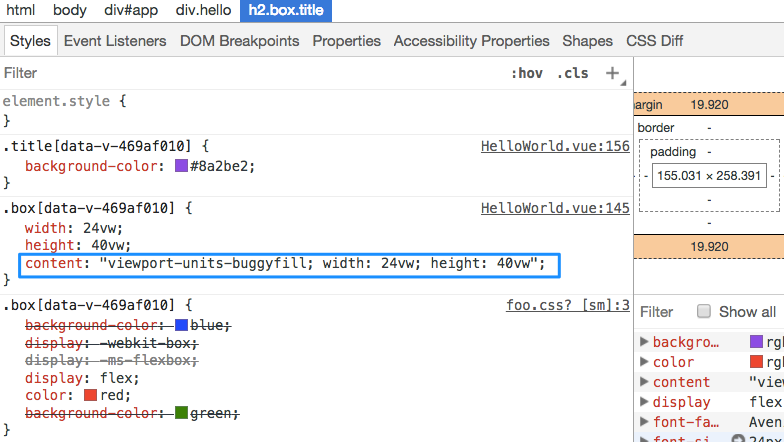Screen dimensions: 784x442
Task: Switch to the Styles tab
Action: tap(30, 41)
